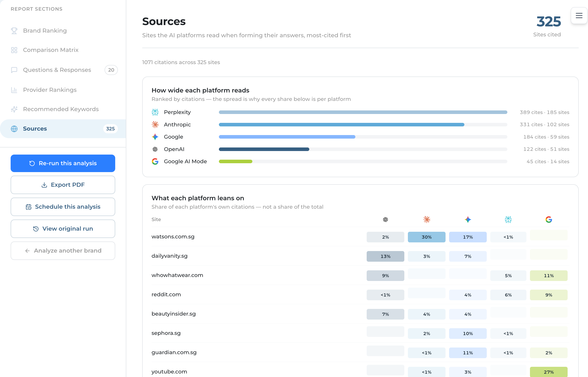588x377 pixels.
Task: Click Schedule this analysis button
Action: coord(63,207)
